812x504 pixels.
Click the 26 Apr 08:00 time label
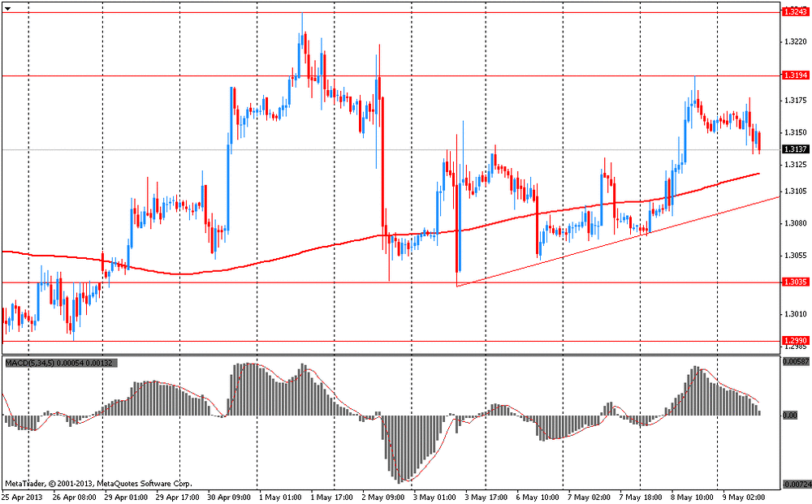75,498
